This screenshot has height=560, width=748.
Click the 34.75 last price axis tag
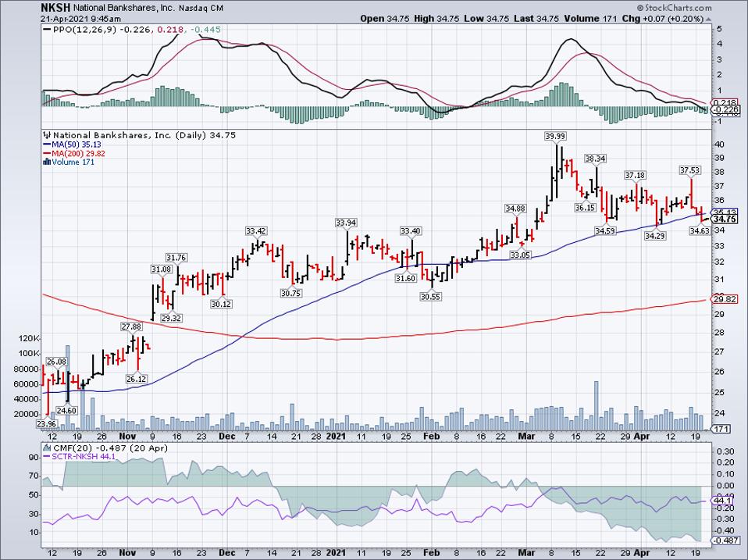point(725,219)
